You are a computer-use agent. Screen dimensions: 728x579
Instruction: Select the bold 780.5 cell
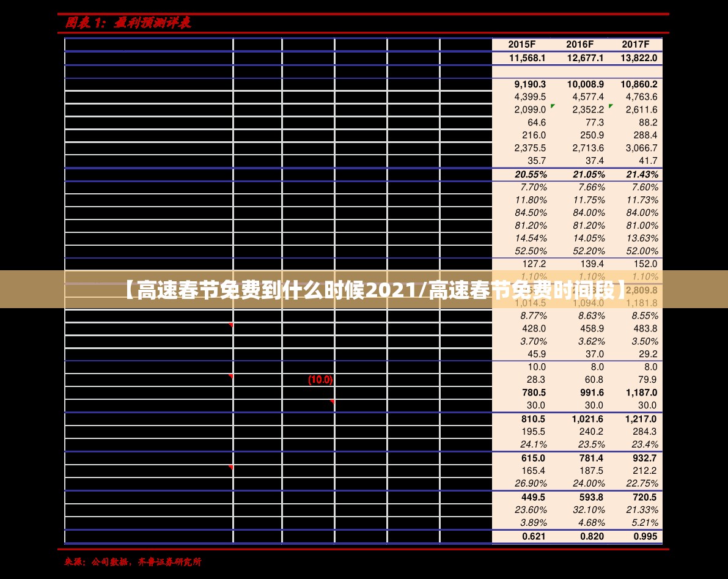click(x=534, y=393)
